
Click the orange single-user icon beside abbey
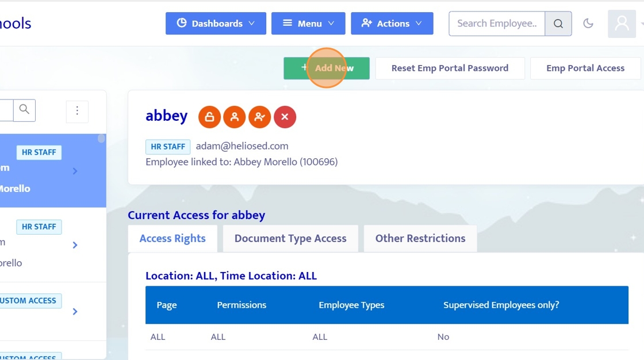(235, 117)
